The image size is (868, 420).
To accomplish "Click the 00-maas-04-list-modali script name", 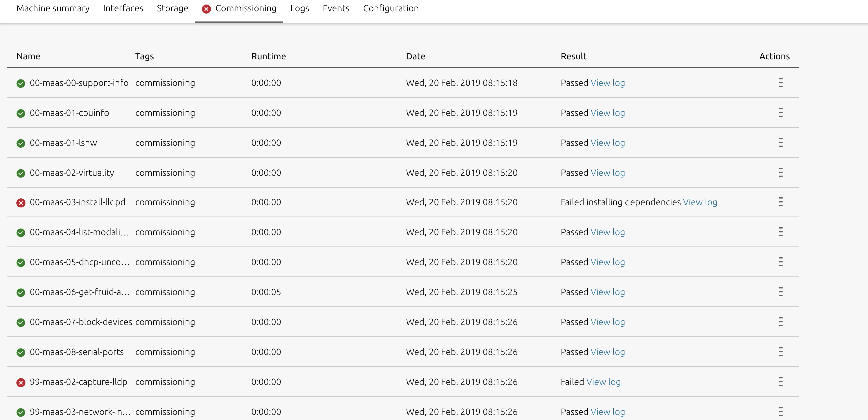I will 79,232.
